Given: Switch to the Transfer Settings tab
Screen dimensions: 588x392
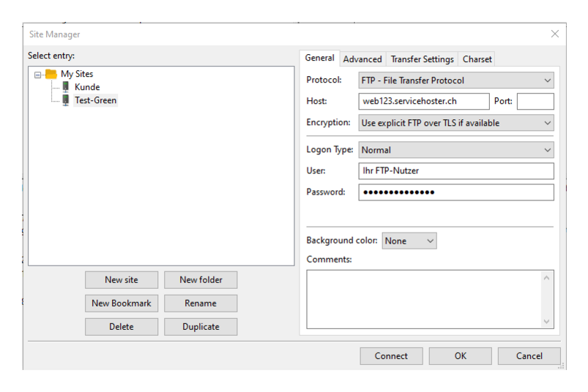Looking at the screenshot, I should (x=422, y=59).
